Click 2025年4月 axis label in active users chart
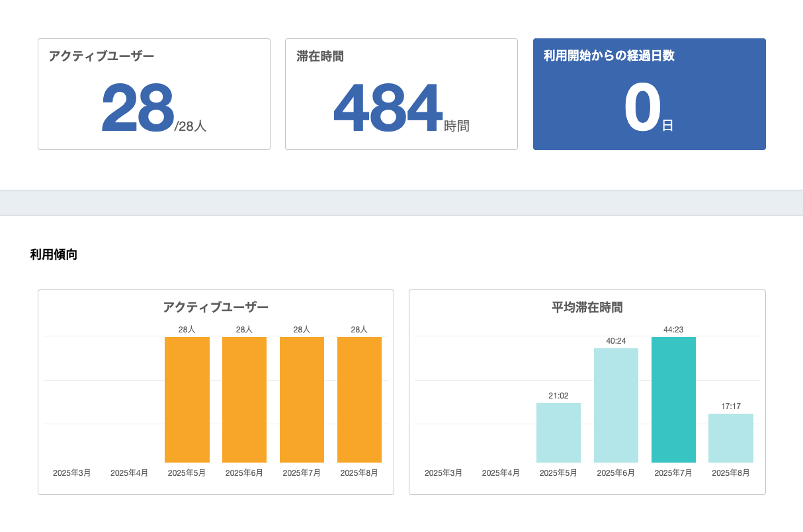Viewport: 803px width, 532px height. pos(130,473)
